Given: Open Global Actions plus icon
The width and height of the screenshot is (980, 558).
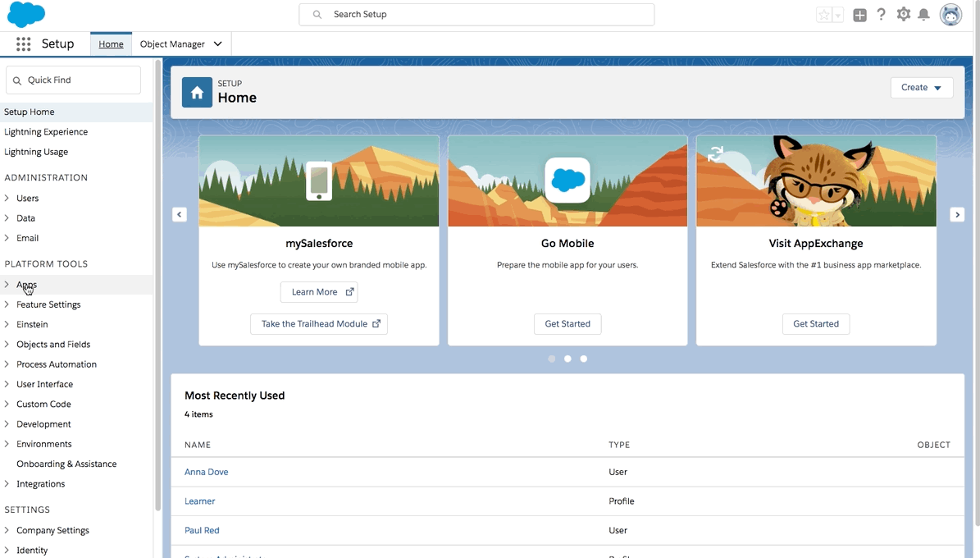Looking at the screenshot, I should coord(859,15).
